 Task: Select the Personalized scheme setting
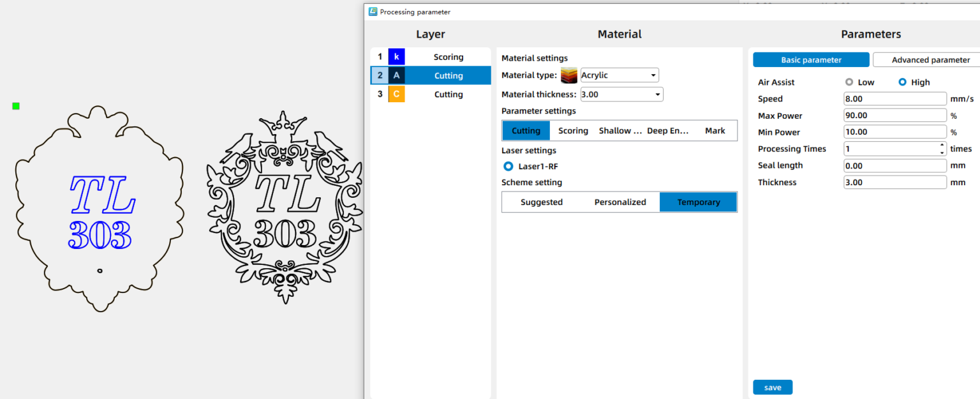point(620,202)
